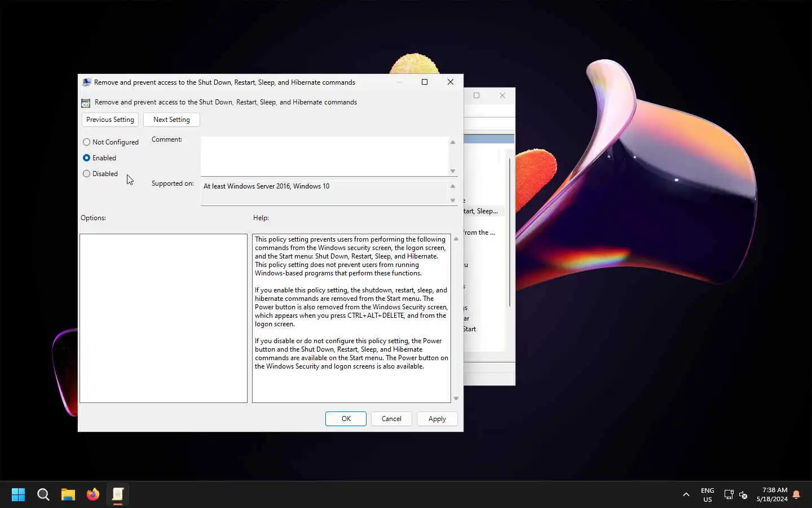Select the "tart, Sleep..." row in background window
Screen dimensions: 812x508
tap(484, 211)
